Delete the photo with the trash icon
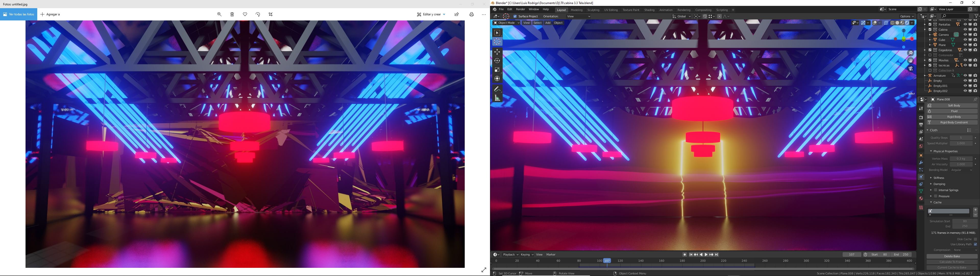 (232, 14)
